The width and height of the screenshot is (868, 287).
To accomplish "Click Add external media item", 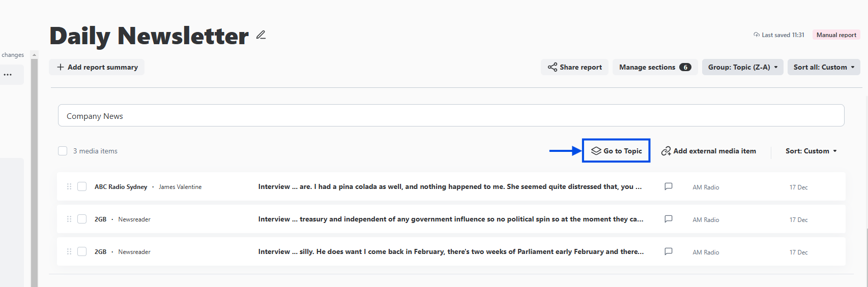I will 708,151.
